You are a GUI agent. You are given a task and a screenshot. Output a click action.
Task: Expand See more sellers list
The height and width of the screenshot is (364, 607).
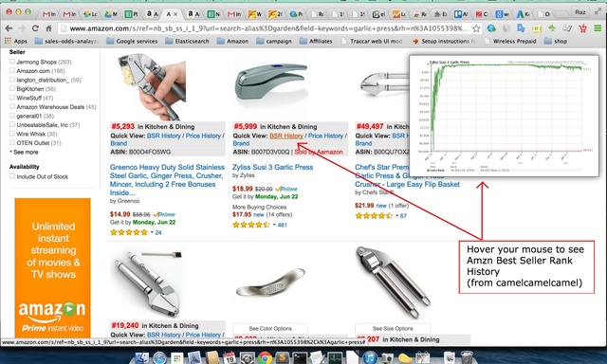click(x=24, y=152)
